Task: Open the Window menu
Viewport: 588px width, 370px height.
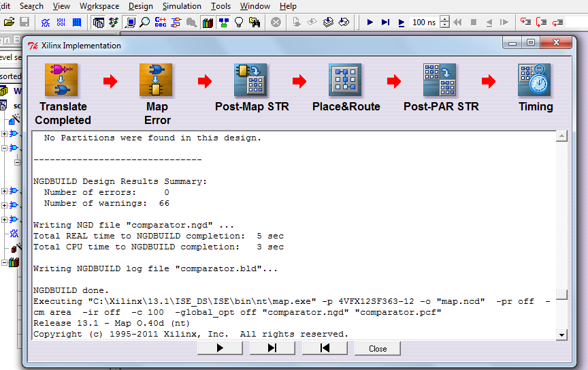Action: pos(255,6)
